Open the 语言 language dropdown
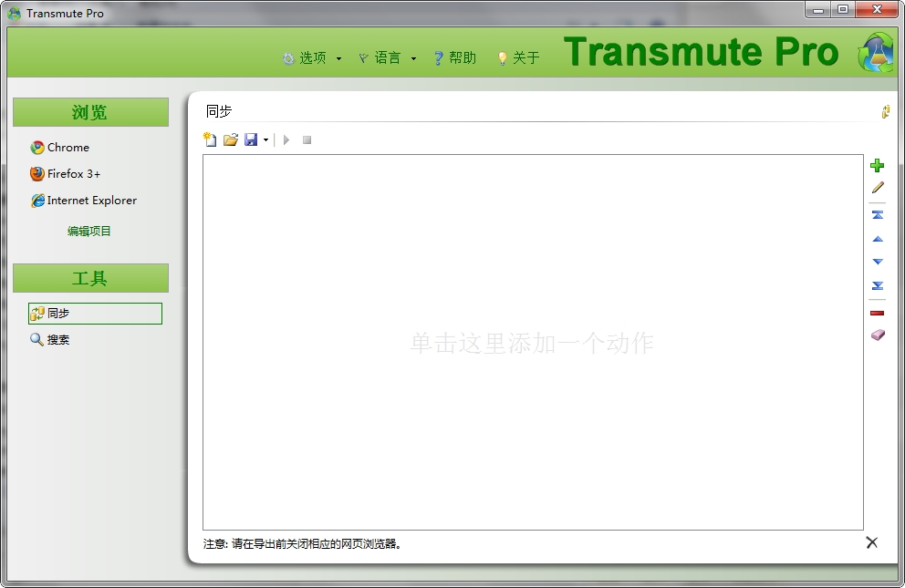 coord(385,57)
